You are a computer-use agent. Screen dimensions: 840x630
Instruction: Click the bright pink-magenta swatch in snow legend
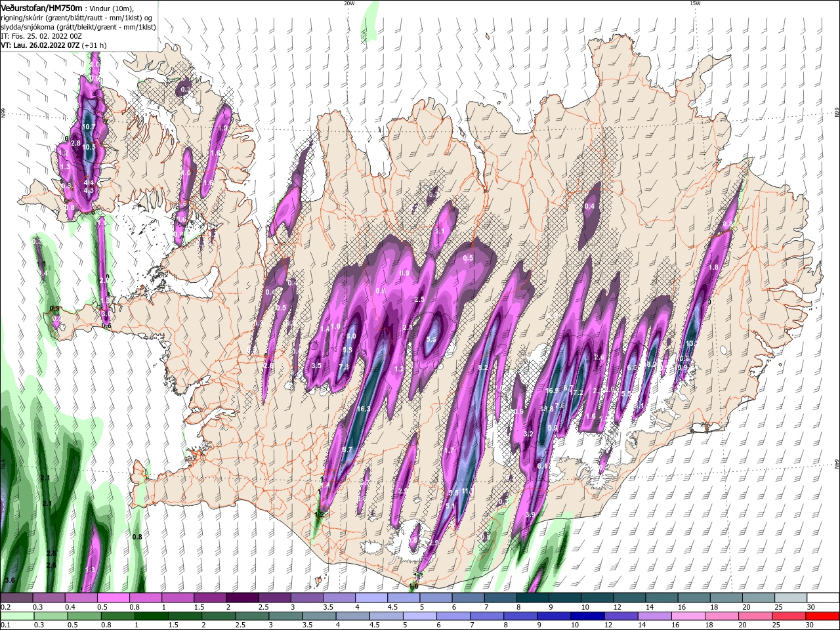pyautogui.click(x=113, y=598)
